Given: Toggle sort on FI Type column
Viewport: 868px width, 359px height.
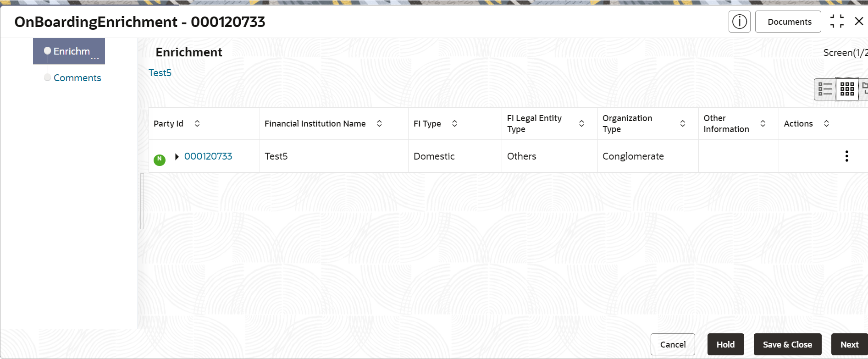Looking at the screenshot, I should [454, 123].
